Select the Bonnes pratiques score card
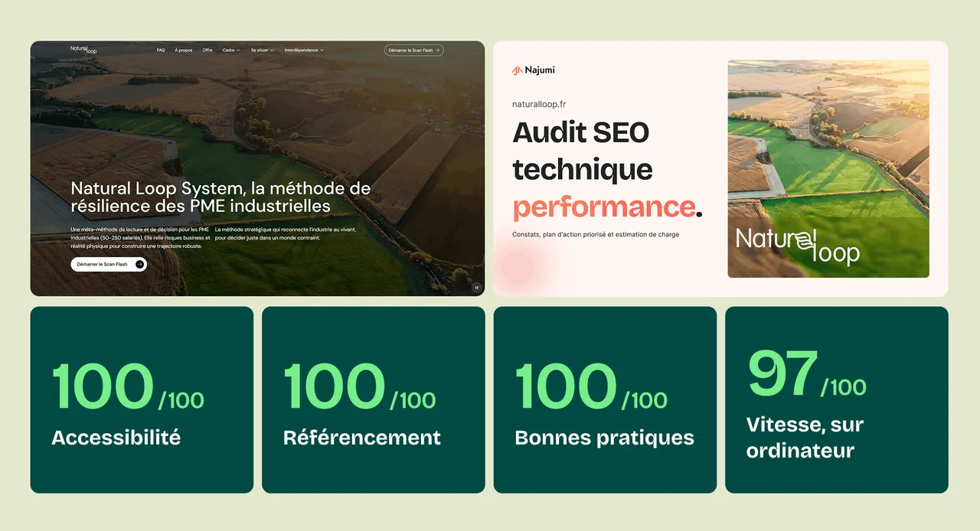 coord(605,400)
